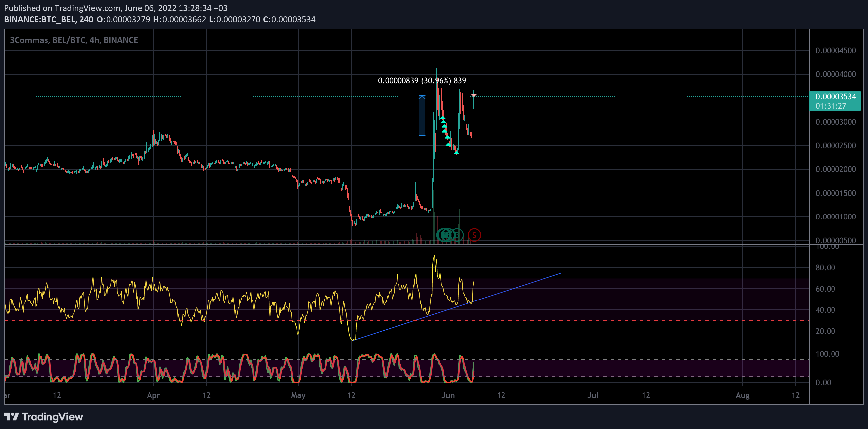Viewport: 868px width, 429px height.
Task: Click the chart title 3Commas, BEL/BTC, 4h, BINANCE
Action: (x=74, y=40)
